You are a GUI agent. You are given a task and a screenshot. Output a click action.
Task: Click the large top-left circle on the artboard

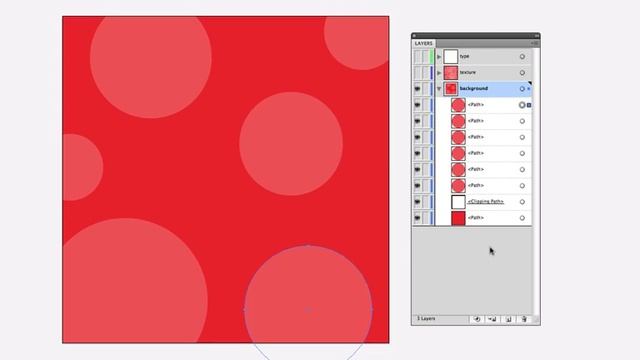151,67
